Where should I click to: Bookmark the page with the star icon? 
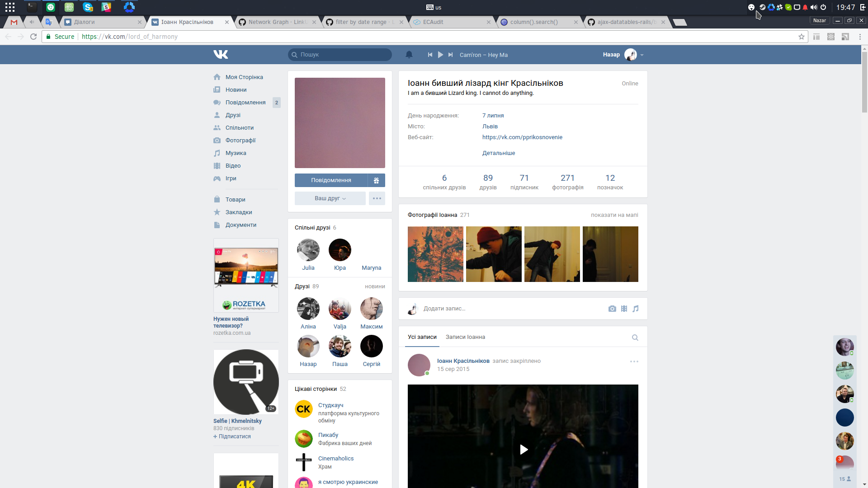pos(802,37)
